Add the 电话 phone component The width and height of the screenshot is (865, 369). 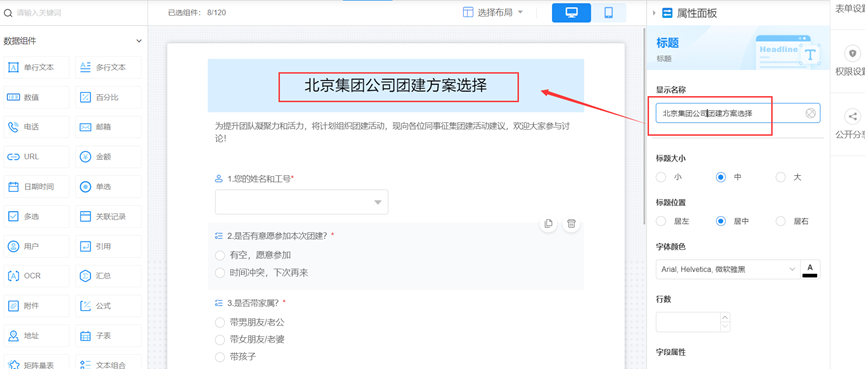[36, 127]
